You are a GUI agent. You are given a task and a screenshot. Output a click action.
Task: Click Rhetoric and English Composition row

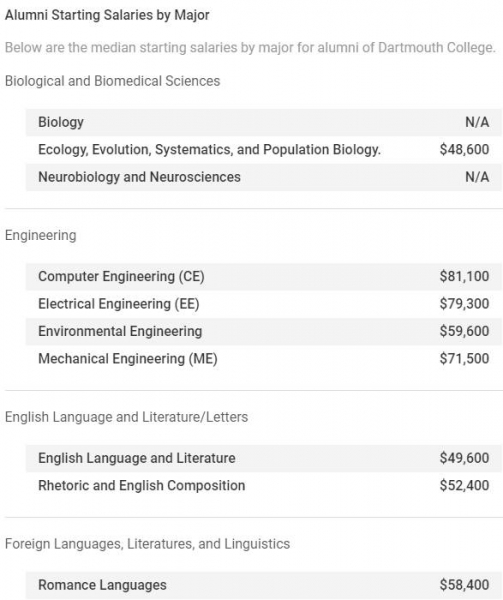pos(264,486)
